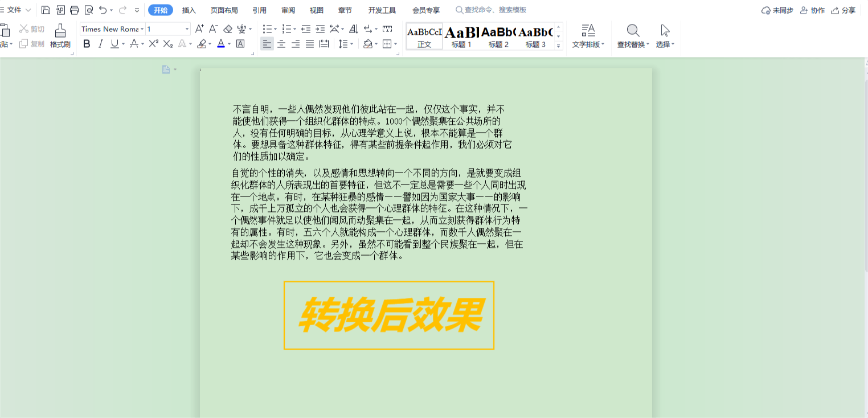Open font color dropdown arrow
The image size is (868, 418).
tap(230, 44)
